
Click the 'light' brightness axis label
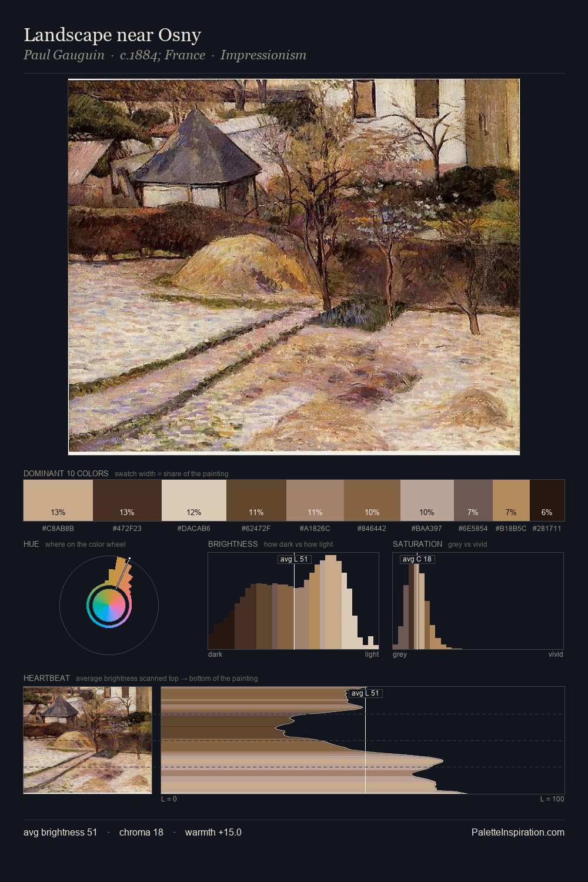(x=372, y=654)
